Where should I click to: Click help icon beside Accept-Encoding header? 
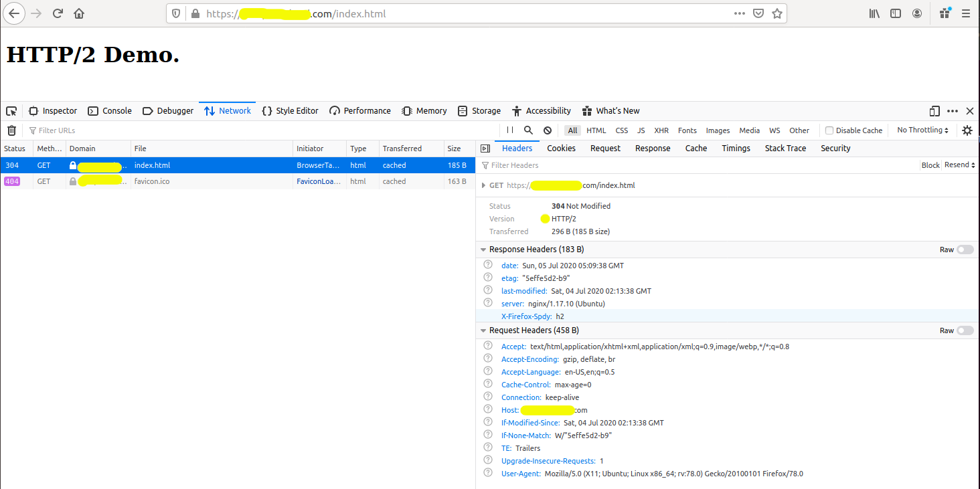[488, 359]
